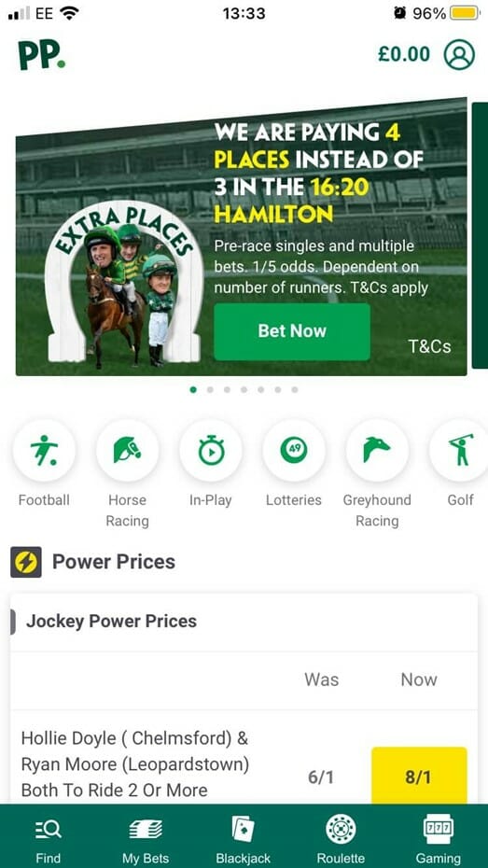This screenshot has width=488, height=868.
Task: Tap the In-Play stopwatch icon
Action: coord(211,451)
